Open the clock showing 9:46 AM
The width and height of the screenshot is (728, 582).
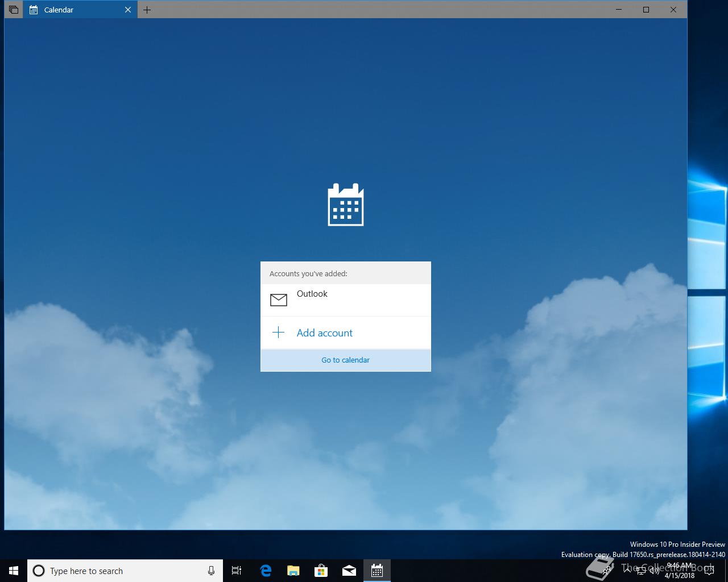pos(680,571)
